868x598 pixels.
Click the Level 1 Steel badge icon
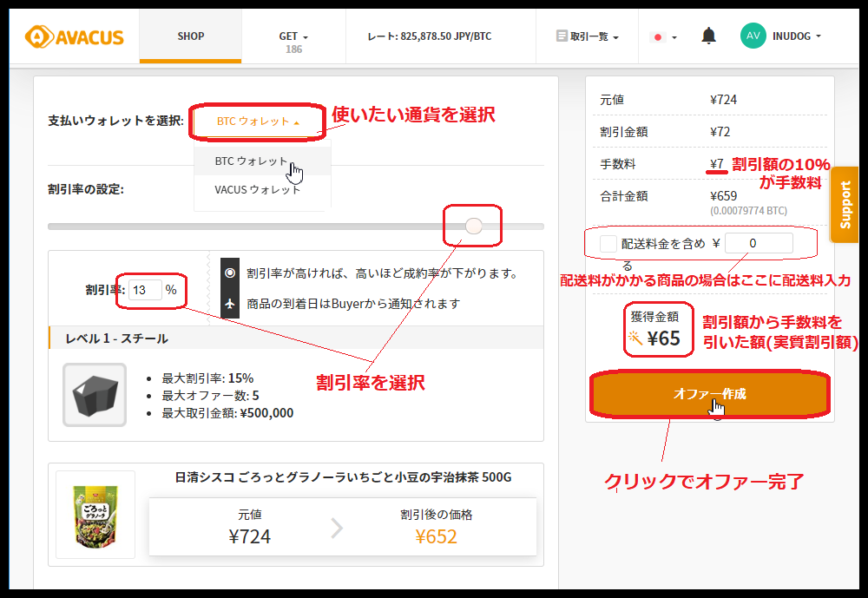point(95,395)
